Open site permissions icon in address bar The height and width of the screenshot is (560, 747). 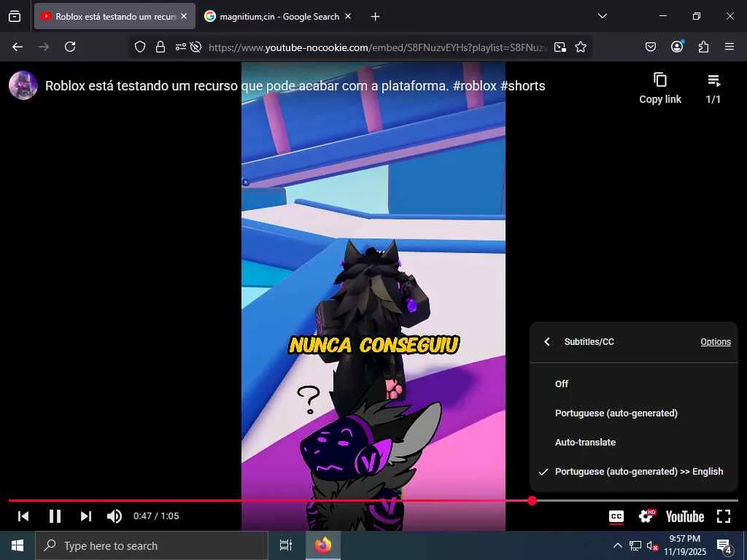[x=181, y=47]
